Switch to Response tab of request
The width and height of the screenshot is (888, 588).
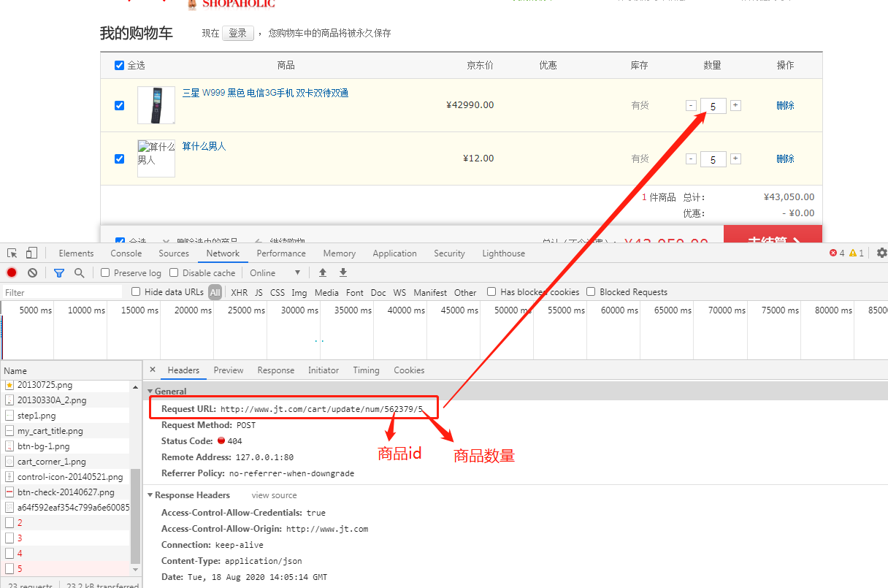276,370
